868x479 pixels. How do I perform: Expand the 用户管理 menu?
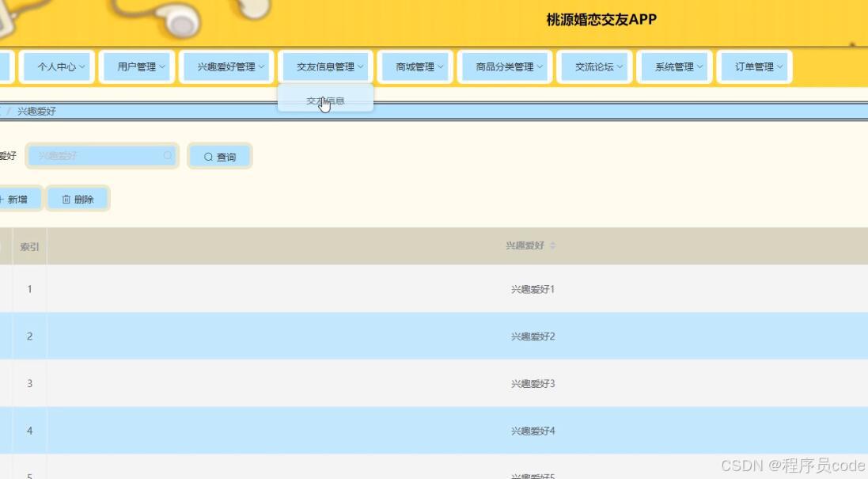(x=138, y=67)
